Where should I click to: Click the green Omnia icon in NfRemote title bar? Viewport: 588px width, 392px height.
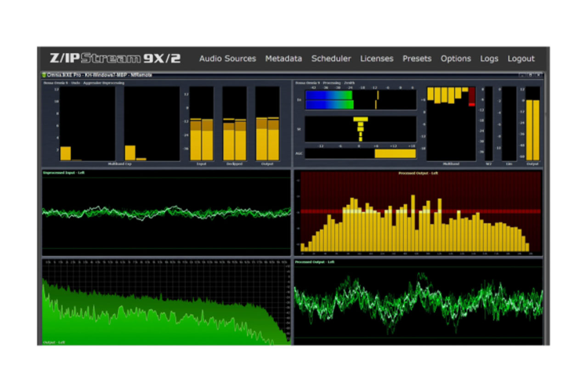click(44, 75)
